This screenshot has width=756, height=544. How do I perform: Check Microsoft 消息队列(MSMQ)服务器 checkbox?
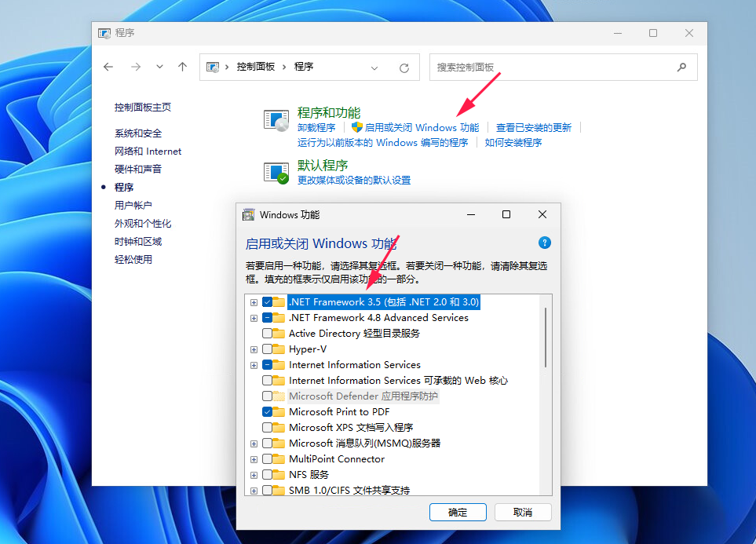[267, 444]
